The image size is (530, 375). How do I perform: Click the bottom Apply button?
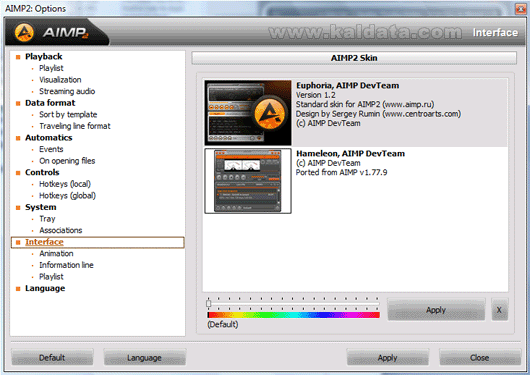click(x=387, y=357)
